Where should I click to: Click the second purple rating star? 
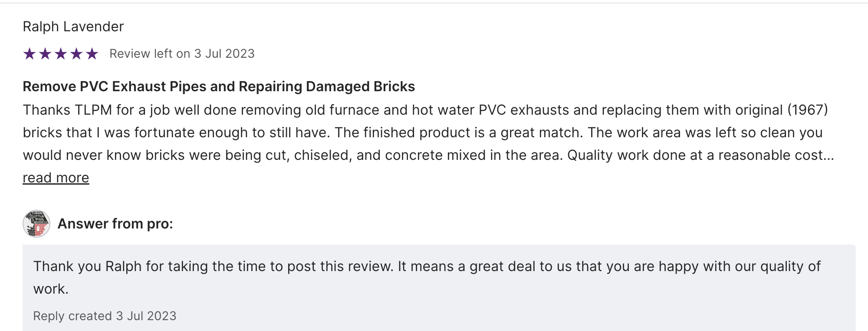[x=45, y=54]
